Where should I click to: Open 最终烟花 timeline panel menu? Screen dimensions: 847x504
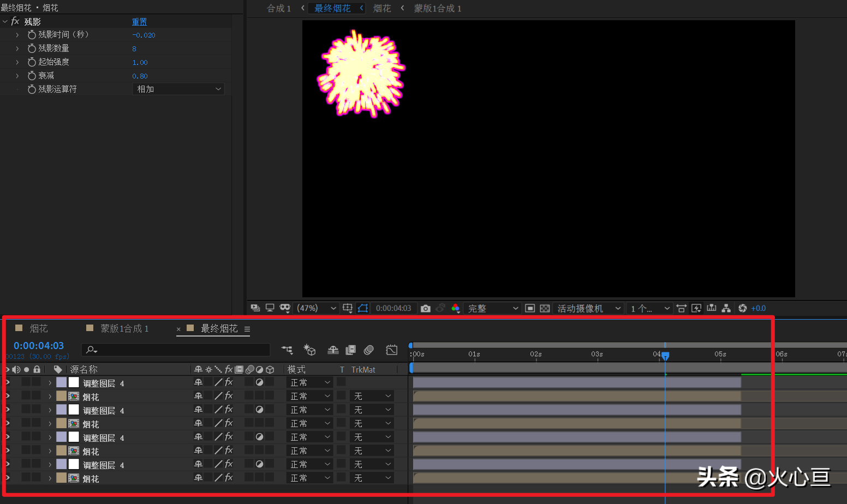(247, 329)
